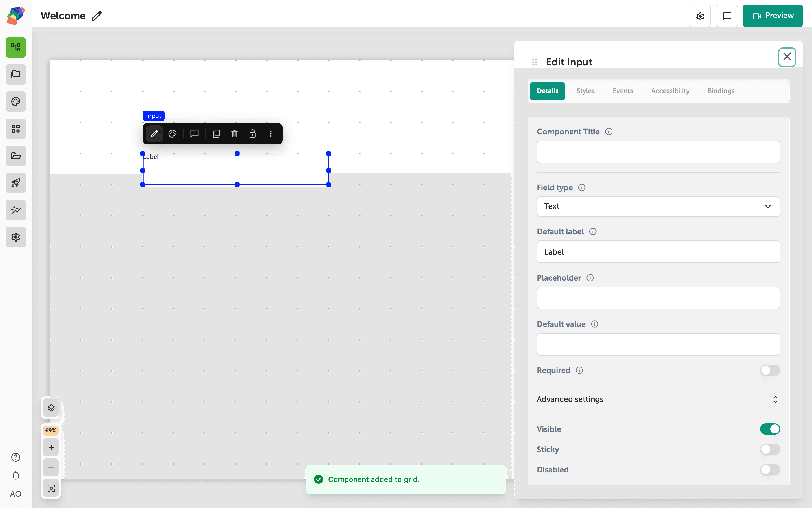The image size is (812, 508).
Task: Open the add components grid icon
Action: (16, 129)
